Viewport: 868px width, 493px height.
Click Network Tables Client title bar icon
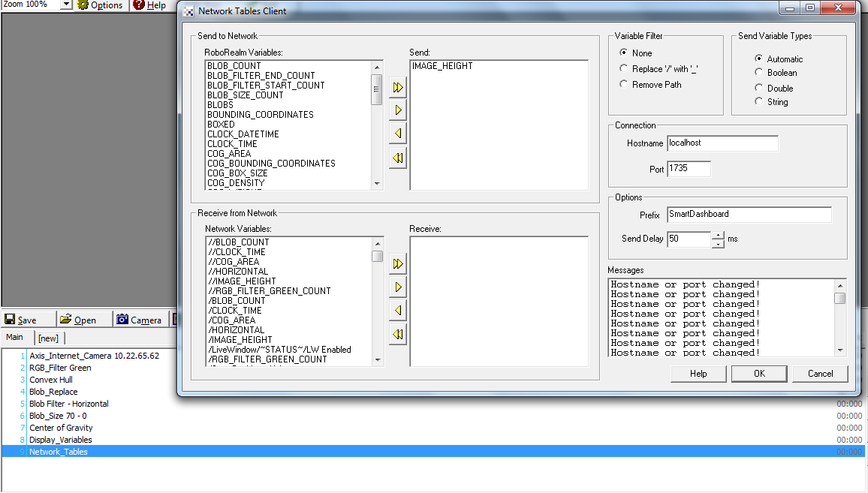coord(188,11)
